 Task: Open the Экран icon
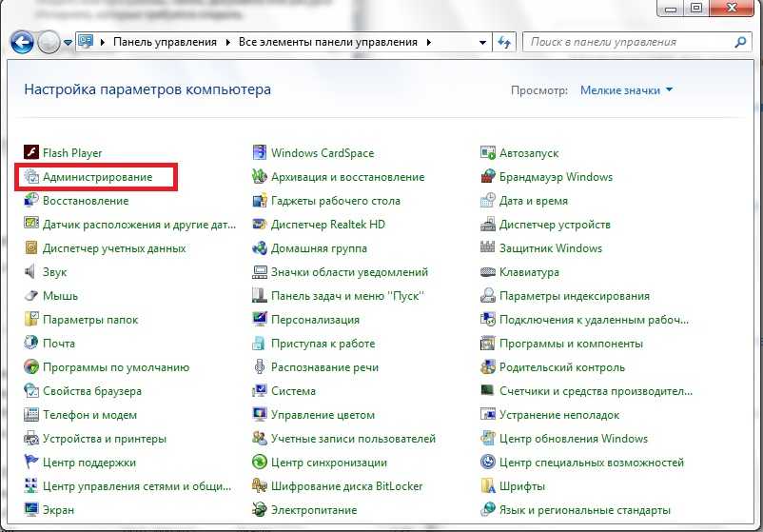31,509
